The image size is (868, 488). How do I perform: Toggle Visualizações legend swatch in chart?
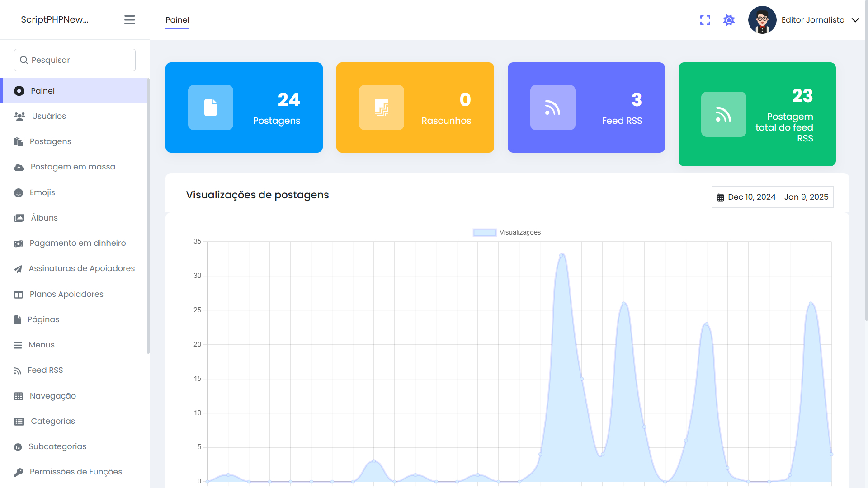coord(485,232)
